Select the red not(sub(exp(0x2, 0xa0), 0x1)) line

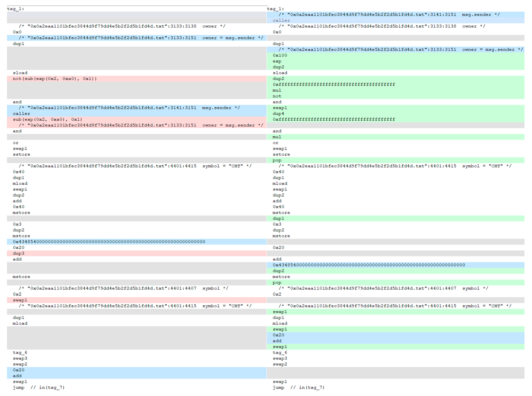[54, 79]
